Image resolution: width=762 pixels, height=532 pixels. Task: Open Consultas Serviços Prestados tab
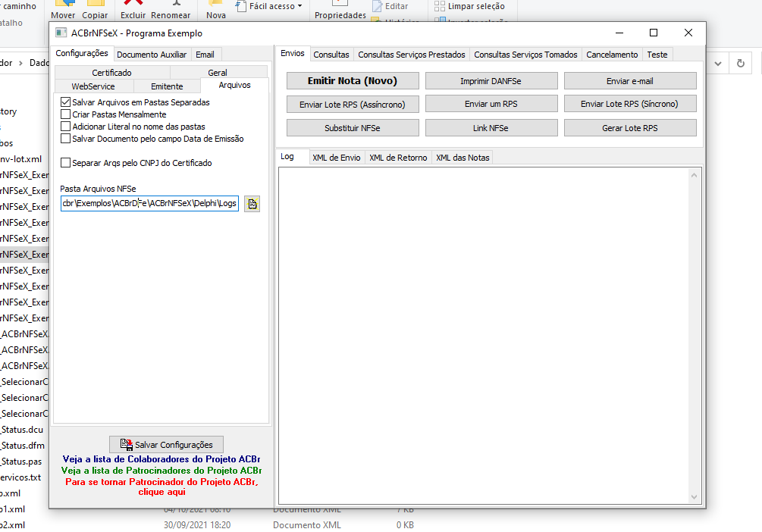412,55
